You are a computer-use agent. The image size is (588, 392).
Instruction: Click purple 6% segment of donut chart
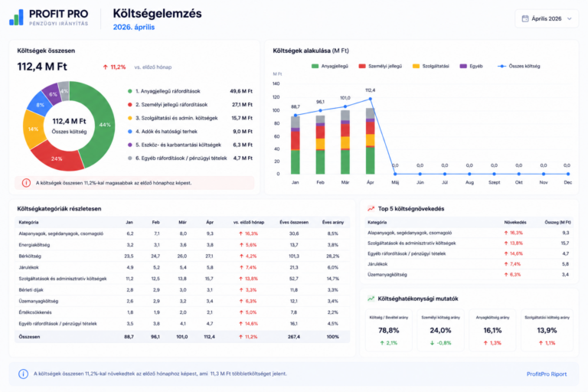pyautogui.click(x=53, y=93)
